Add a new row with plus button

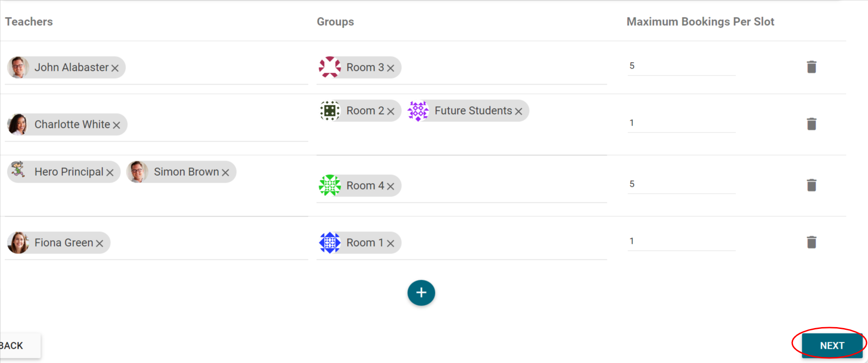click(421, 293)
